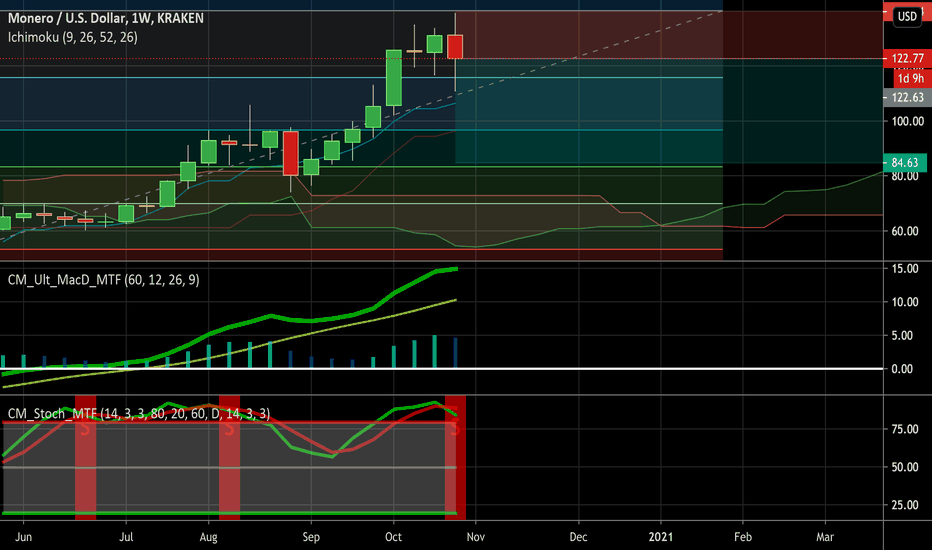Click the tallest teal MACD histogram bar
This screenshot has width=932, height=550.
click(434, 351)
